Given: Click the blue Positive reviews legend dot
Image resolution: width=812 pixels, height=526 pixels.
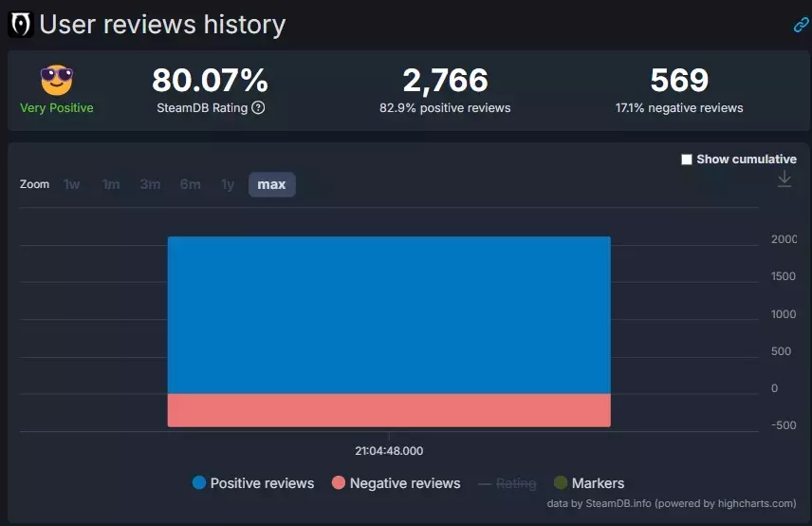Looking at the screenshot, I should (199, 483).
